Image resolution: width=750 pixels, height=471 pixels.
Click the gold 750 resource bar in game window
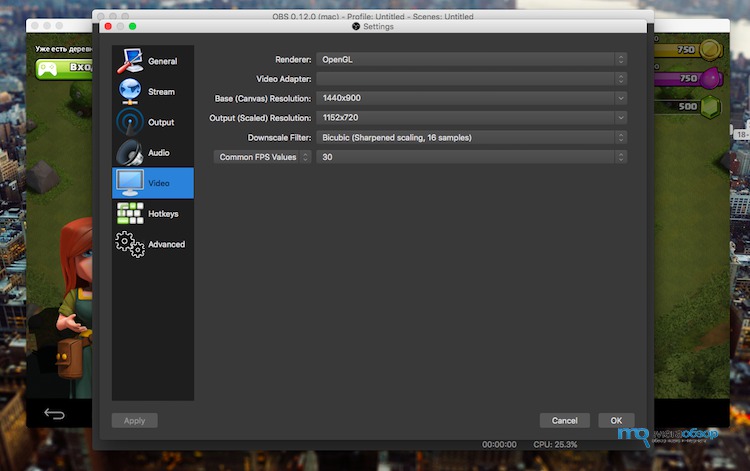tap(679, 50)
